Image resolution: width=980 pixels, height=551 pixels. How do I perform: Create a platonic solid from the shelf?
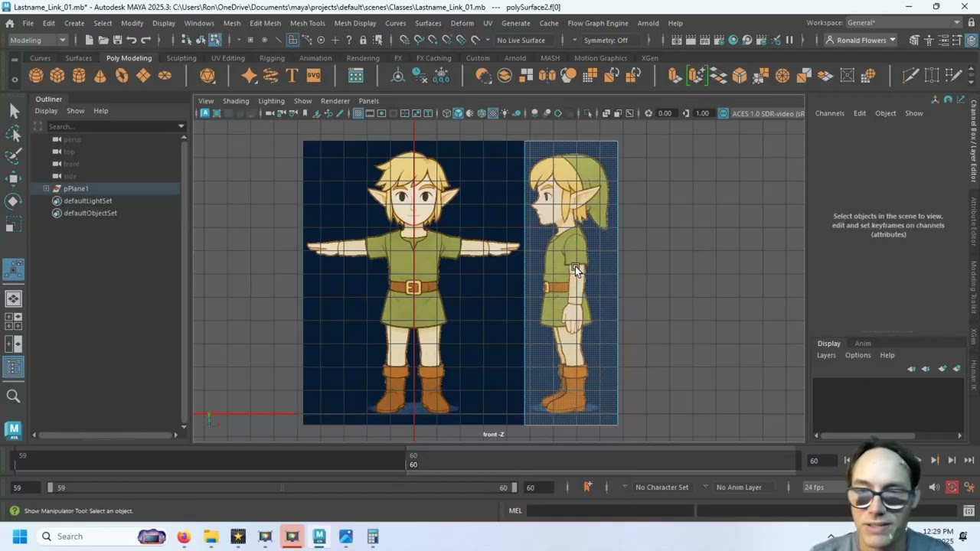[x=207, y=75]
